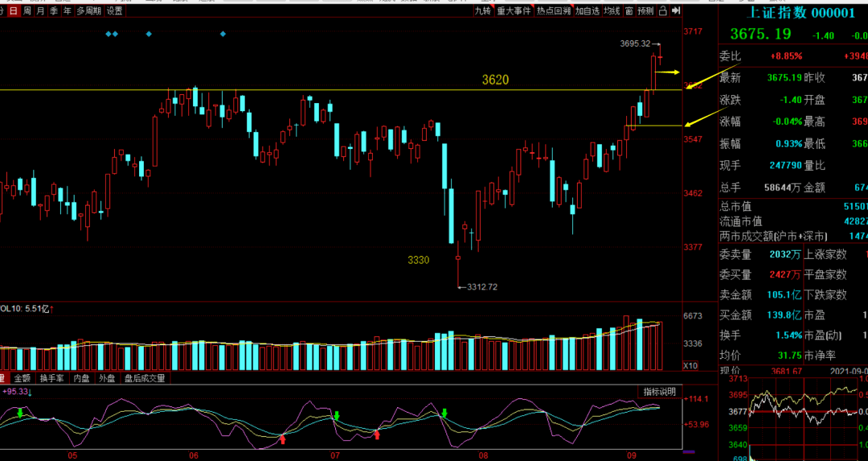
Task: Click the 指标说明 indicator description button
Action: pos(659,392)
